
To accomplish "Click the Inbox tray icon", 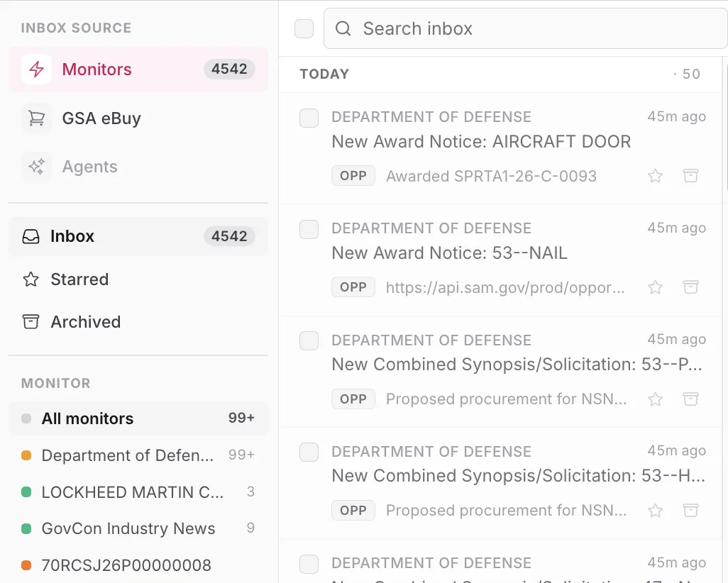I will click(x=31, y=236).
